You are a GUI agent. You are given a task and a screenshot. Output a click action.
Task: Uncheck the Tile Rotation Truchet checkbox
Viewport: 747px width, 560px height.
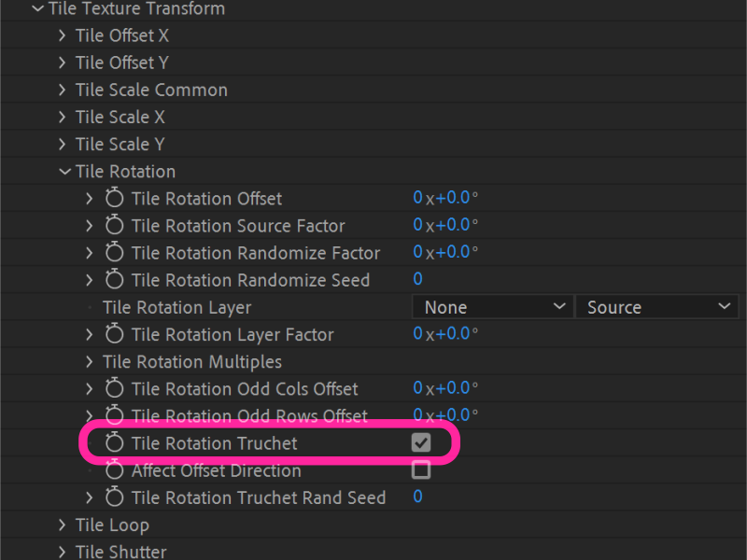coord(420,442)
